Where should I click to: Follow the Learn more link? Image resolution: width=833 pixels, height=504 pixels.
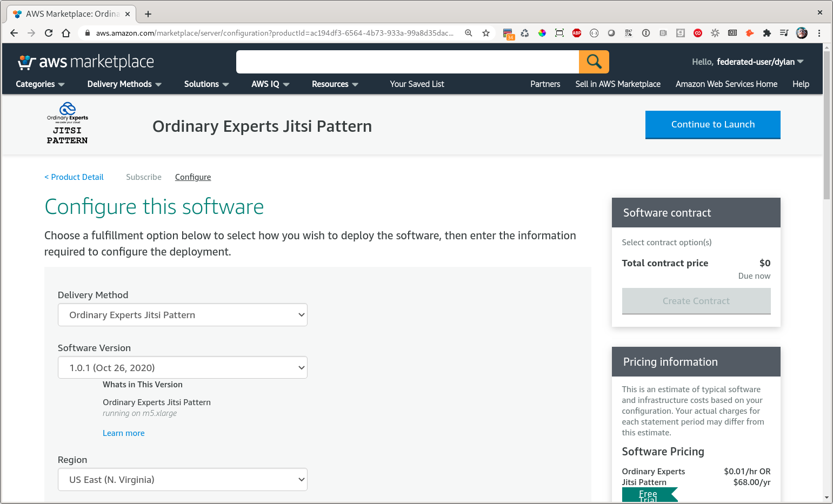click(x=123, y=433)
